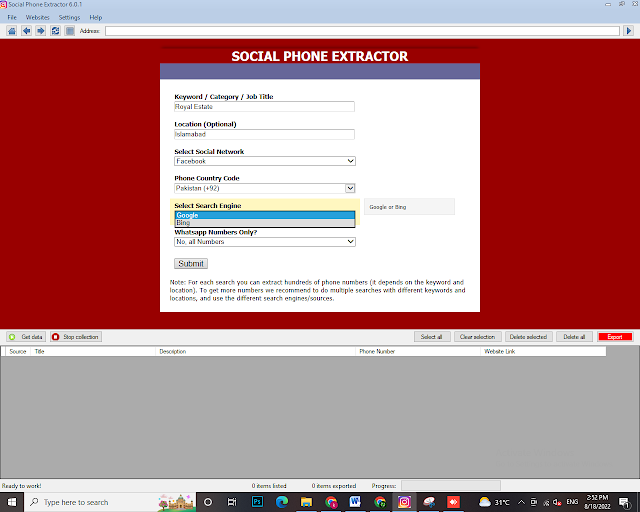Viewport: 640px width, 512px height.
Task: Click the muted volume tray icon
Action: (x=557, y=502)
